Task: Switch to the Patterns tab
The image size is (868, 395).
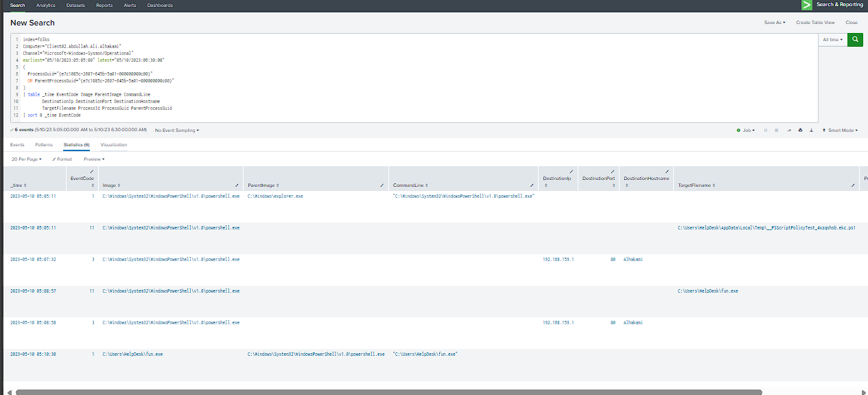Action: point(44,145)
